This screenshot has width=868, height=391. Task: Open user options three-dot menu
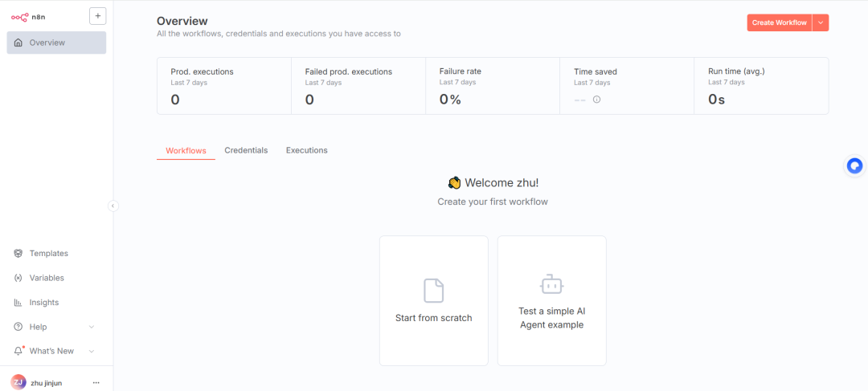96,383
